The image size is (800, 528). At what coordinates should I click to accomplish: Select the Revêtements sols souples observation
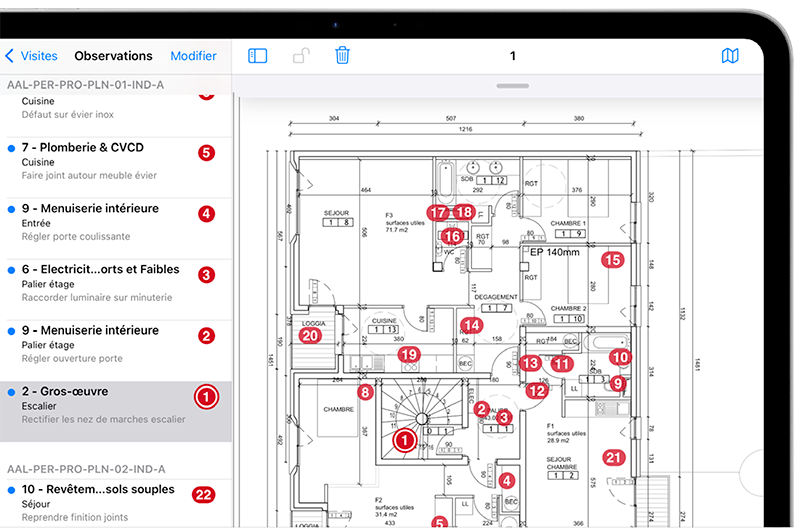click(x=115, y=502)
